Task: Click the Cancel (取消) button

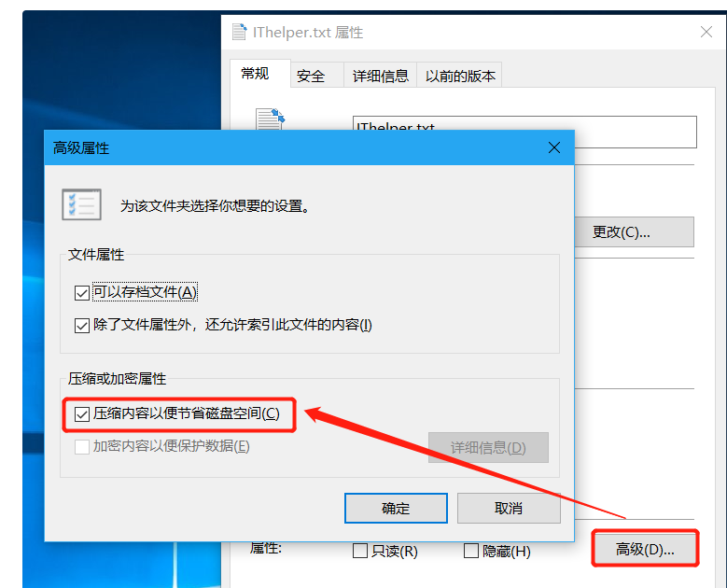Action: (509, 509)
